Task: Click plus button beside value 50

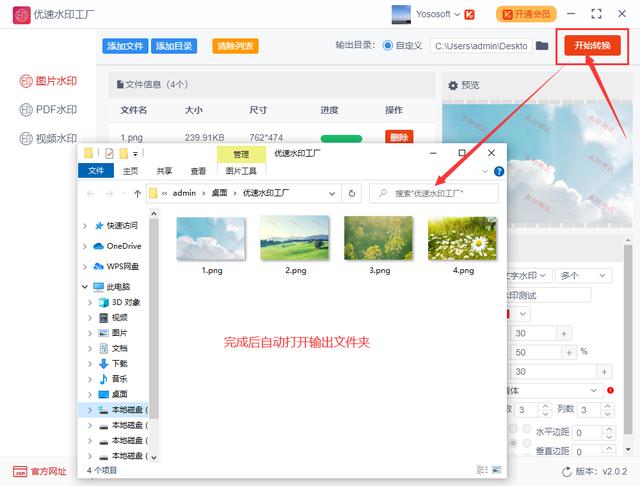Action: [x=569, y=353]
